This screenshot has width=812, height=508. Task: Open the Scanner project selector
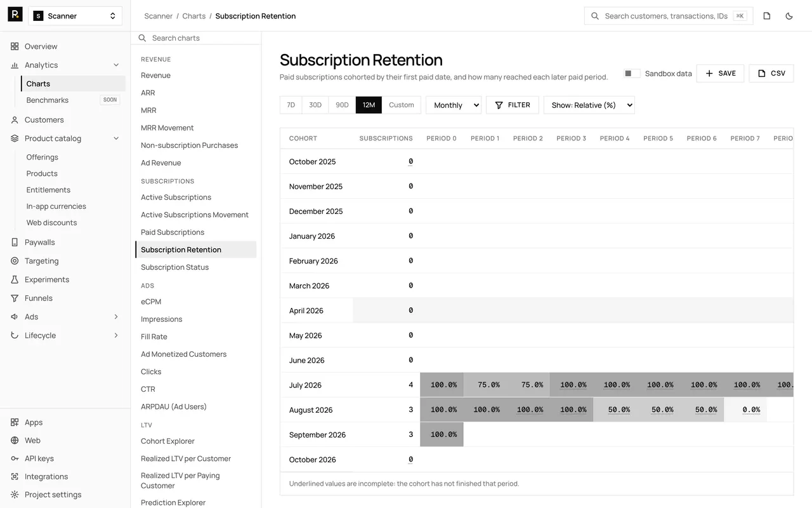75,16
